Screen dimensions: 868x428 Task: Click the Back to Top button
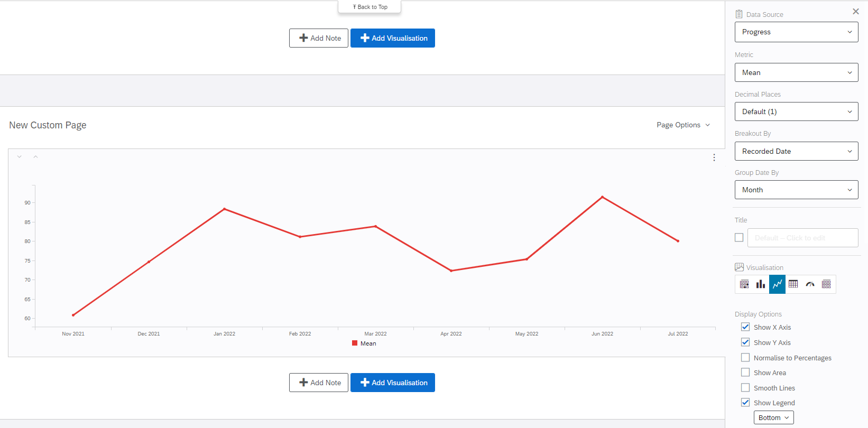370,7
